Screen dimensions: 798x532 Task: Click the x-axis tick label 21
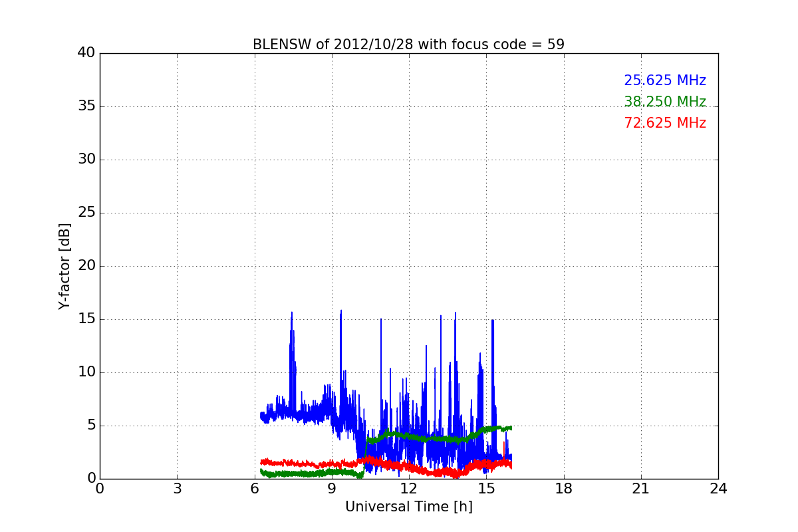[641, 489]
